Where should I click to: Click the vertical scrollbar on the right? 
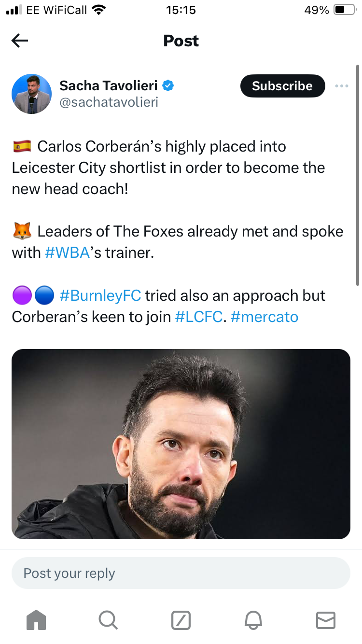click(x=357, y=174)
